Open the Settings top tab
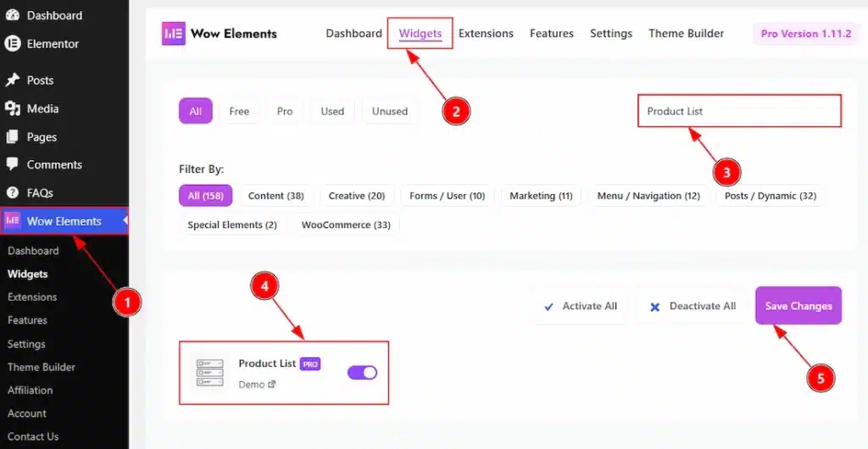 (x=611, y=33)
